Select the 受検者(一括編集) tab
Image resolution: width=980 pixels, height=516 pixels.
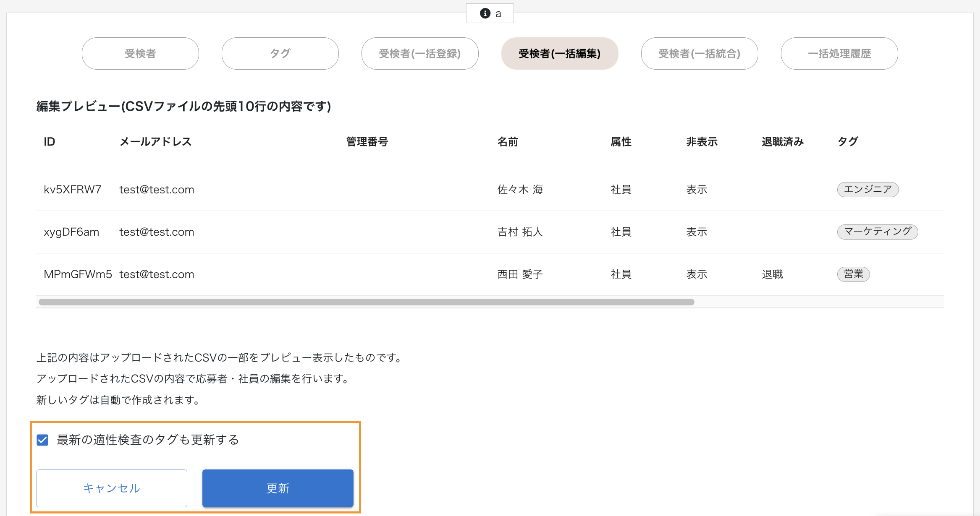click(x=559, y=54)
